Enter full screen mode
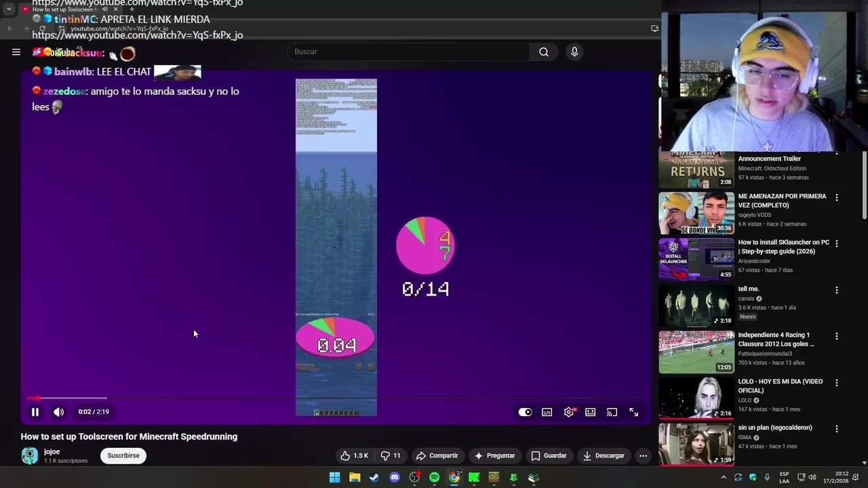Image resolution: width=868 pixels, height=488 pixels. [634, 412]
